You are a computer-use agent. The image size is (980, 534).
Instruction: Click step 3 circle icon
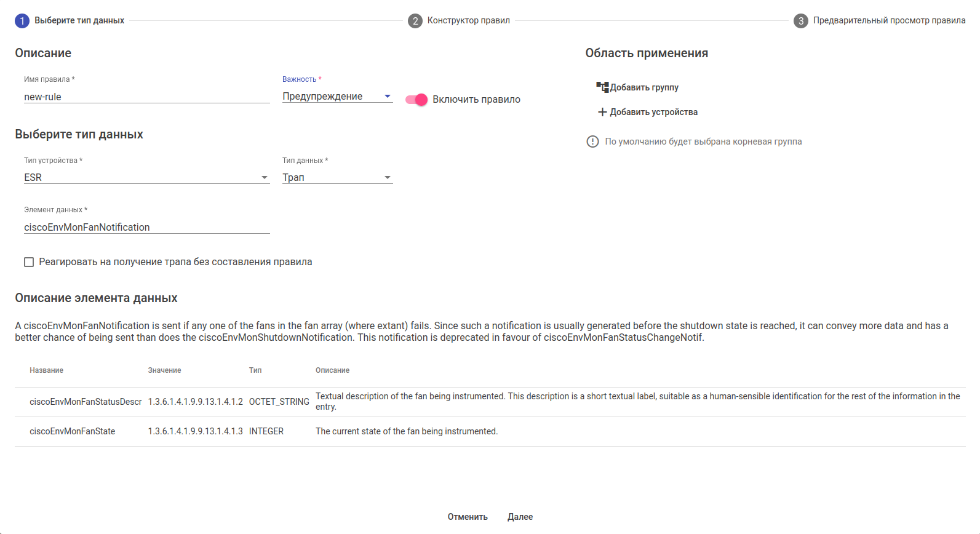click(801, 21)
